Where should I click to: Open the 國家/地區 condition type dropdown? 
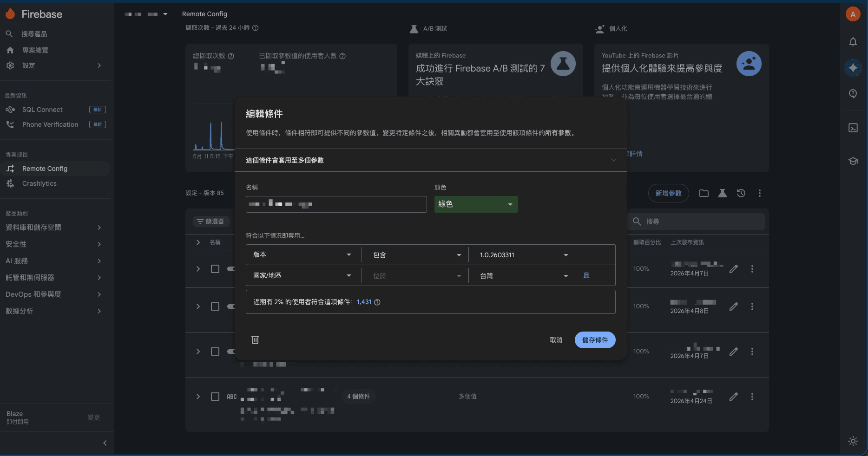click(x=302, y=276)
